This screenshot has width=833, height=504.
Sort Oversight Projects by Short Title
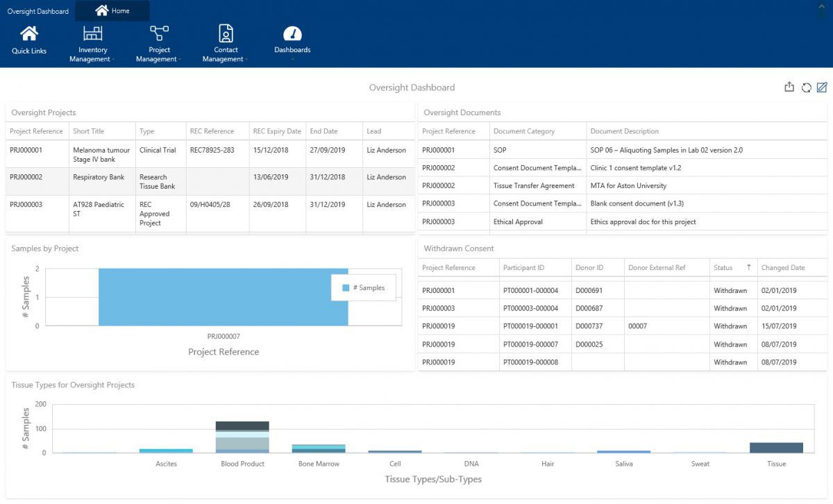point(101,131)
